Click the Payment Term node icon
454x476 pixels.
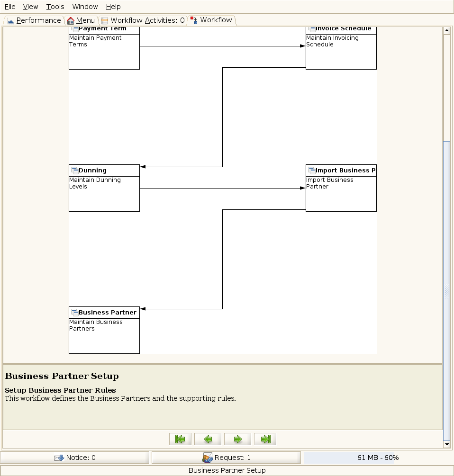[74, 29]
